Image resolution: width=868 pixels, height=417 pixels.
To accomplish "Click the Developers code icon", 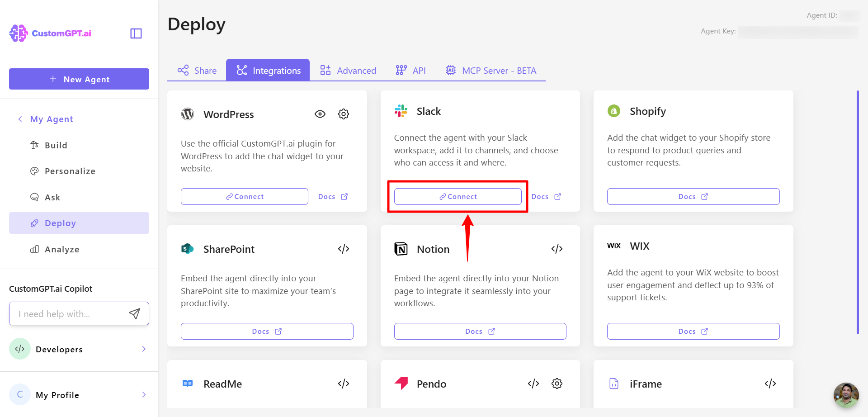I will (x=20, y=349).
